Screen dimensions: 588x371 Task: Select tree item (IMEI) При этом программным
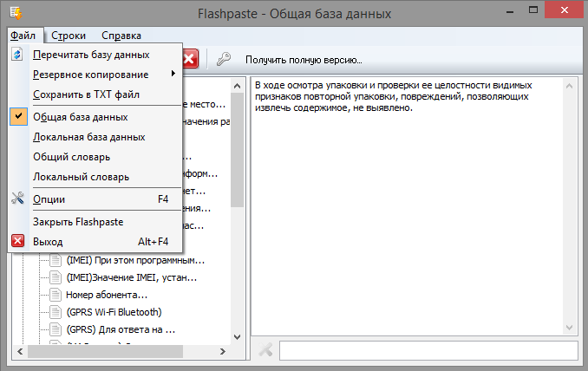tap(135, 260)
